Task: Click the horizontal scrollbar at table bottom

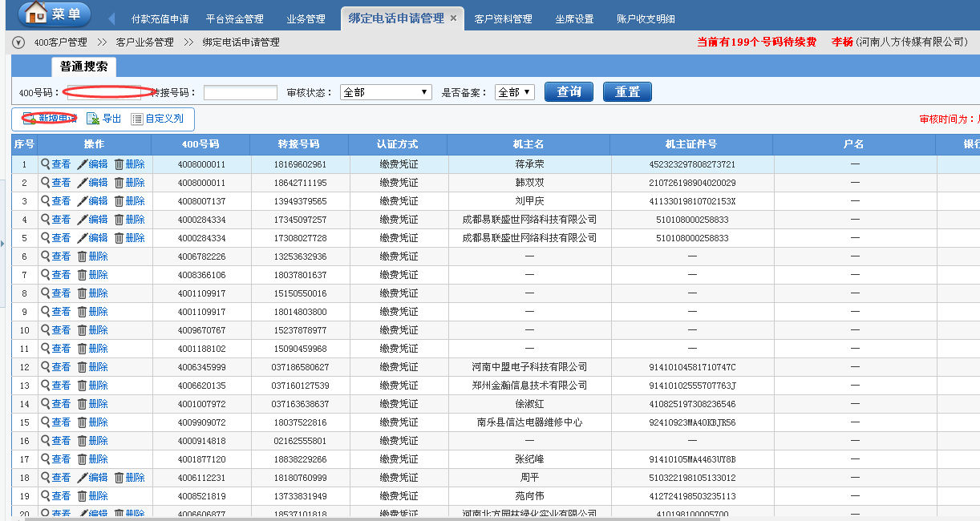Action: [481, 518]
